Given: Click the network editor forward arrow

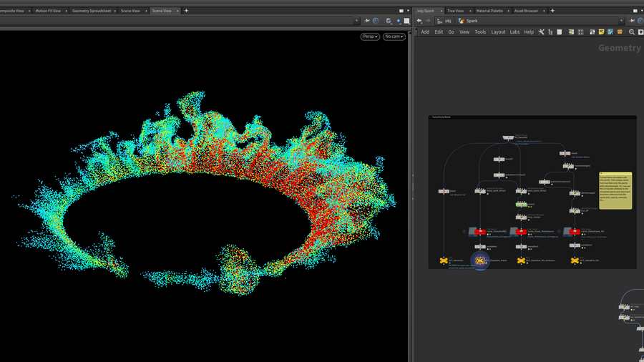Looking at the screenshot, I should point(428,21).
